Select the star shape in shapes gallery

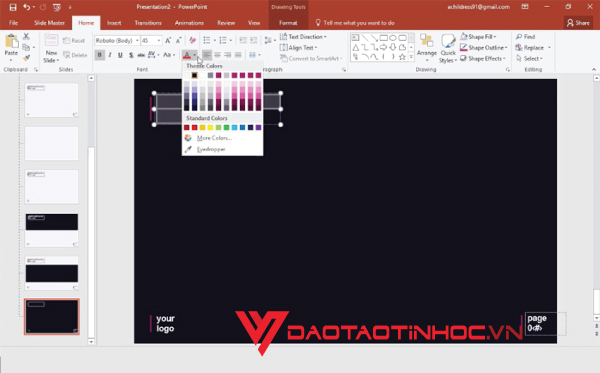click(402, 57)
